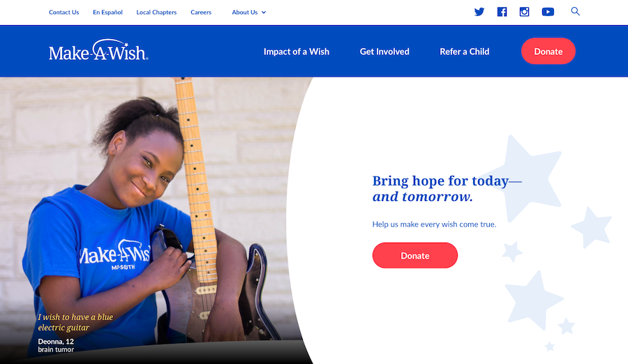Viewport: 628px width, 364px height.
Task: Expand the About Us chevron arrow
Action: (x=264, y=13)
